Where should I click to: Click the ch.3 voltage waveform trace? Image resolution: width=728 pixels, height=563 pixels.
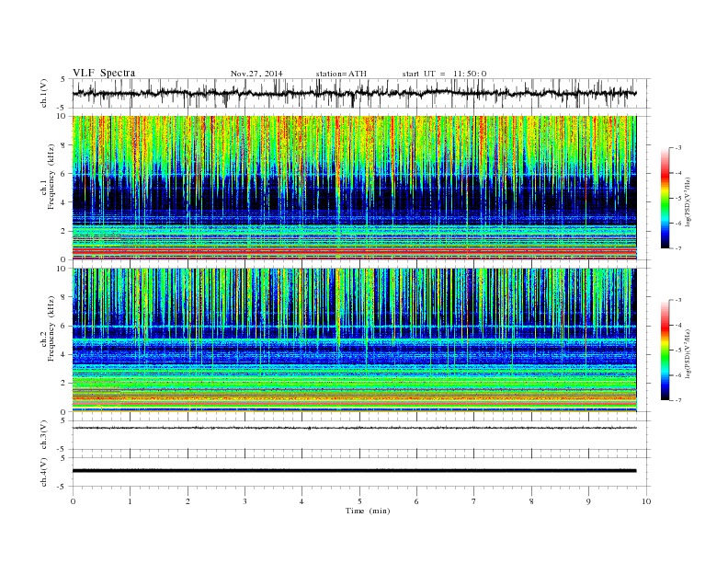coord(354,428)
